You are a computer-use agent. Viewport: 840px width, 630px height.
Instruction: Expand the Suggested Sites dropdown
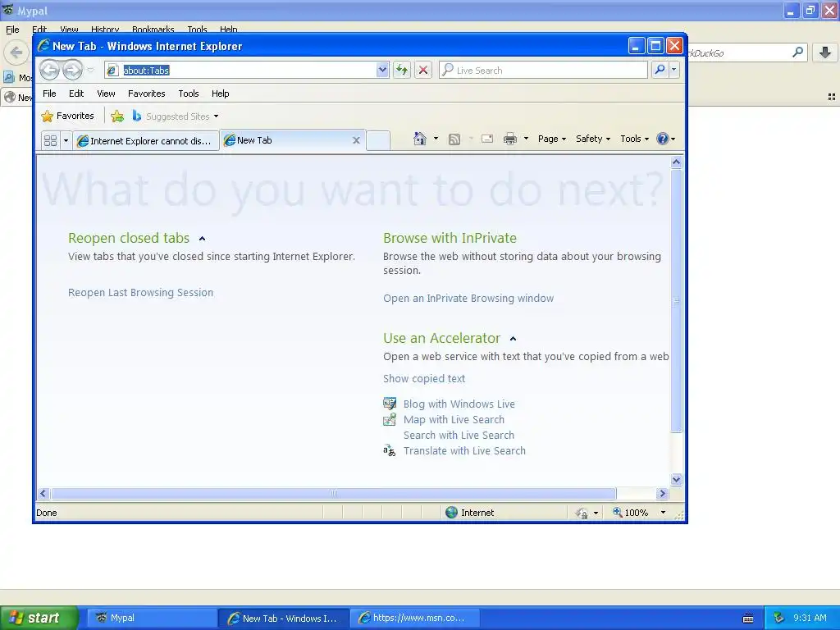point(216,116)
